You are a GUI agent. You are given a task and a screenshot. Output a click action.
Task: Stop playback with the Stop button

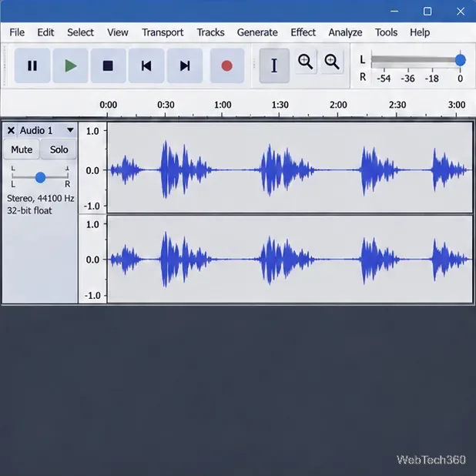click(108, 65)
